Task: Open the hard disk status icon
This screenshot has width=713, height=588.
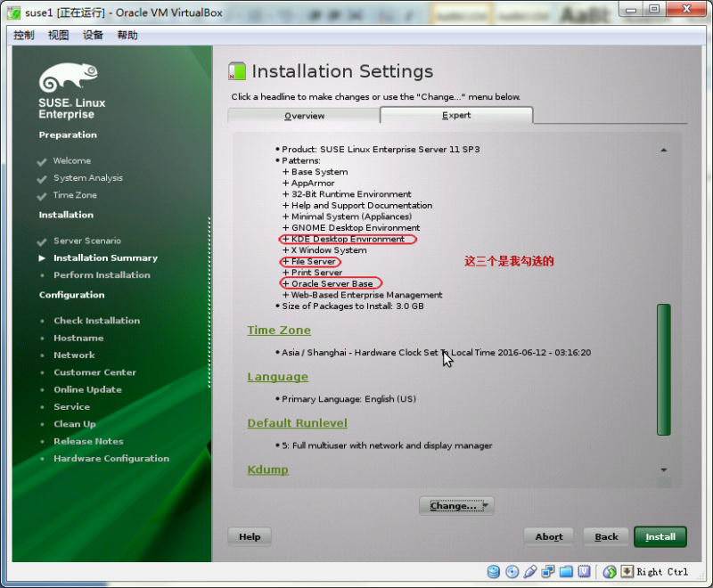Action: coord(494,571)
